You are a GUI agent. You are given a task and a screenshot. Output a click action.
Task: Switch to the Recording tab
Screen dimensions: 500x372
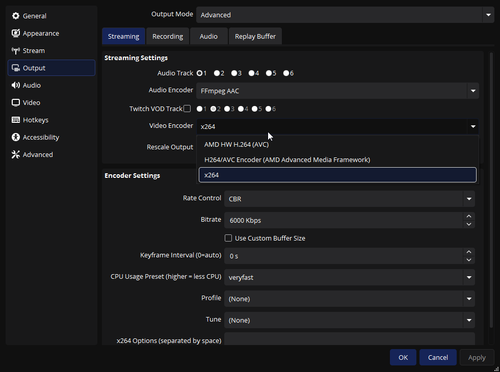[x=168, y=36]
